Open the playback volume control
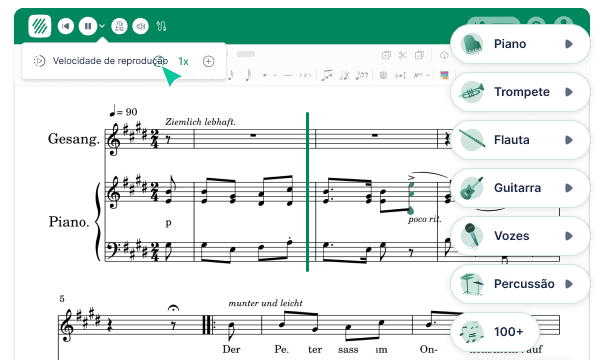Screen dimensions: 600x360 pos(140,26)
